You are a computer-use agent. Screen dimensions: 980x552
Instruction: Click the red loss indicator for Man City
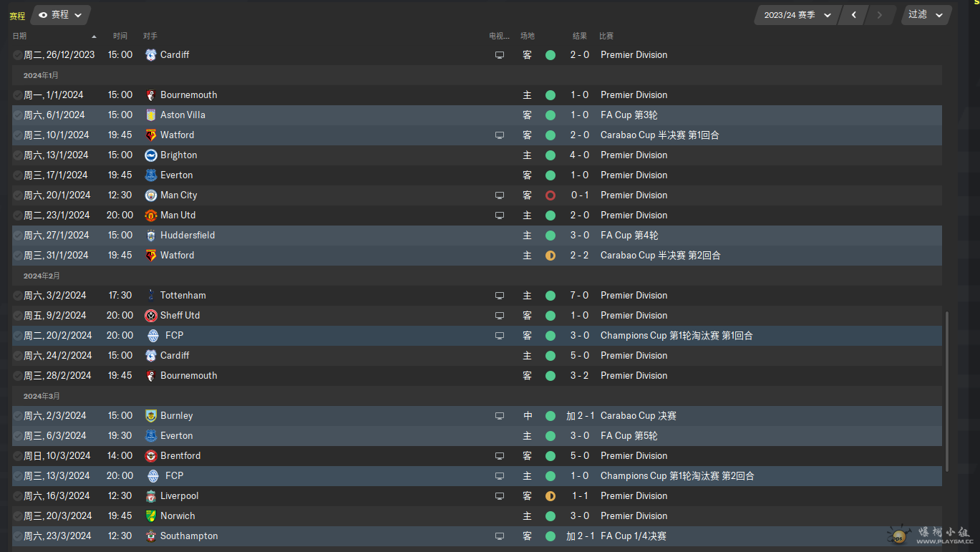pos(550,195)
